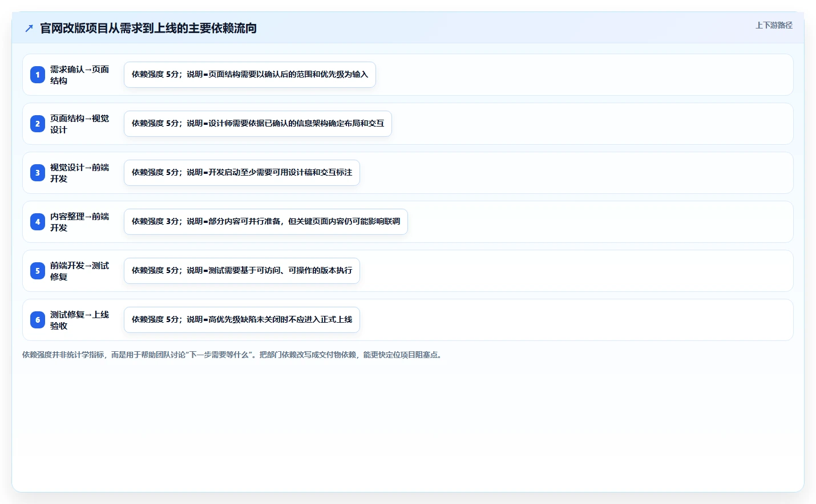Select the 前端开发→测试修复 label
Viewport: 816px width, 504px height.
[x=79, y=271]
